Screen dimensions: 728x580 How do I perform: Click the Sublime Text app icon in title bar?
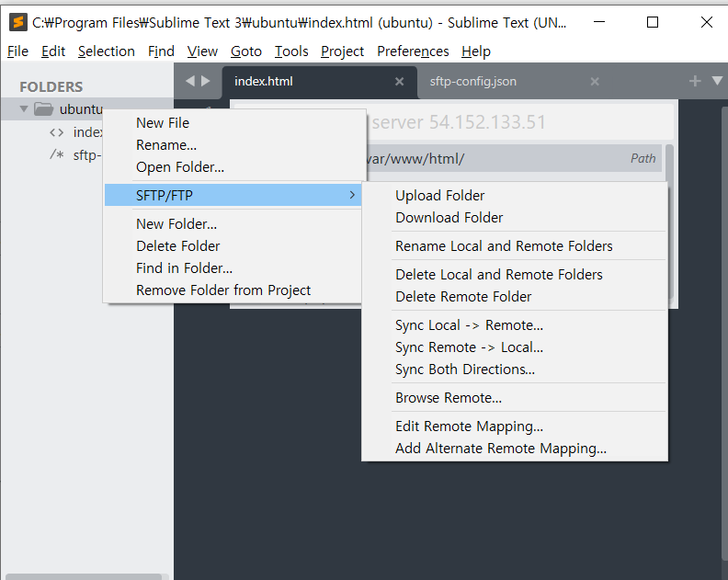tap(18, 22)
